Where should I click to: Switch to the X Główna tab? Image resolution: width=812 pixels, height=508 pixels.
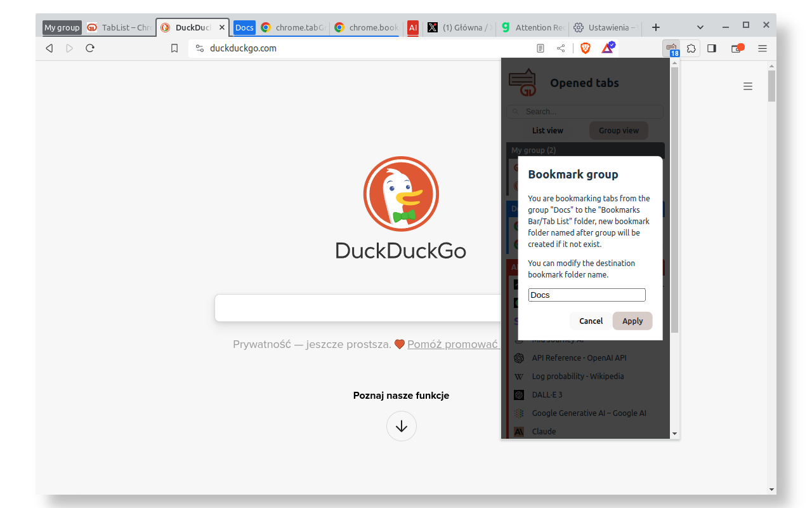click(x=459, y=27)
